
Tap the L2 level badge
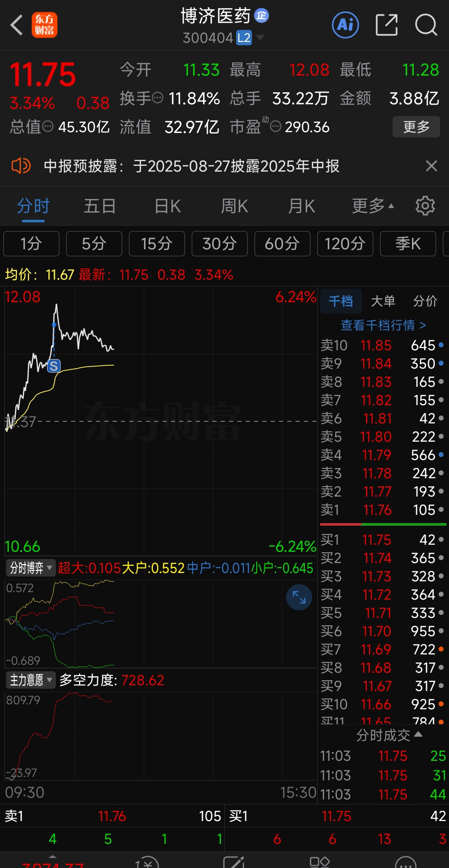coord(244,38)
